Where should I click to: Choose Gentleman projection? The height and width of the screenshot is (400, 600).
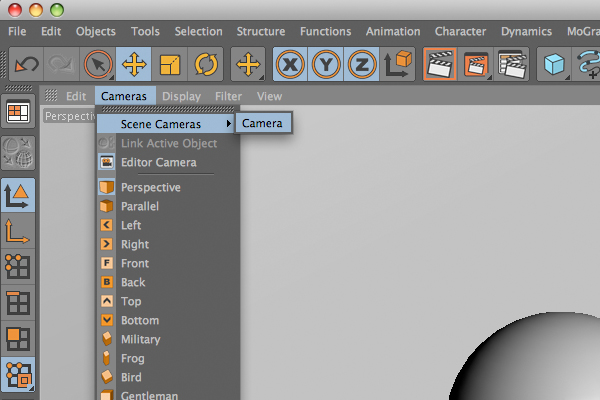coord(166,394)
